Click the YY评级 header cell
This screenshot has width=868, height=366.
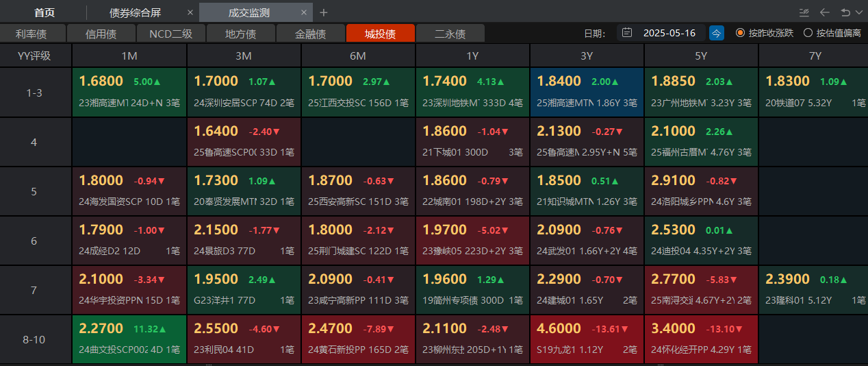point(34,56)
